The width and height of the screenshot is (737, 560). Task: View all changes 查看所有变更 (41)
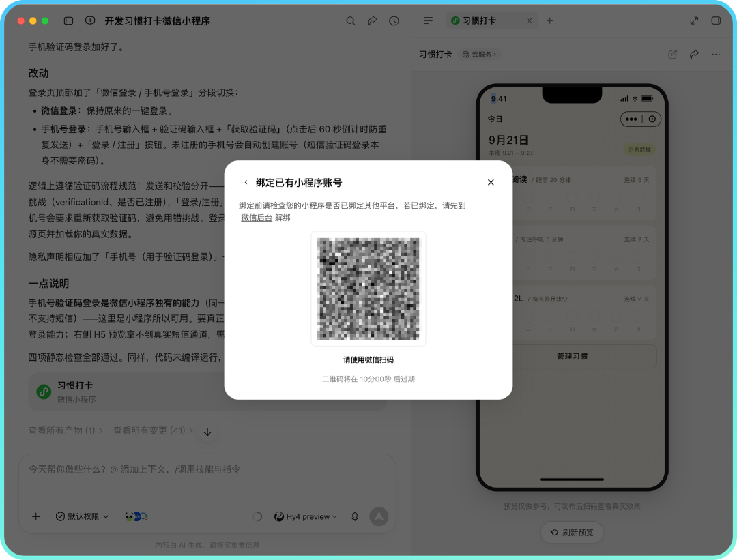pos(153,430)
